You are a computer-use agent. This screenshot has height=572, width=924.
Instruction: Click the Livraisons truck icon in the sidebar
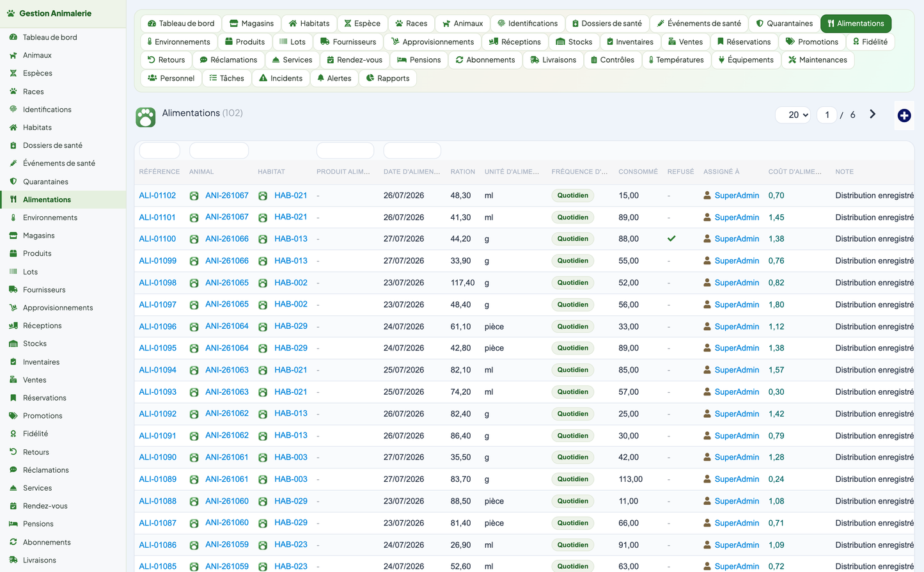coord(13,560)
